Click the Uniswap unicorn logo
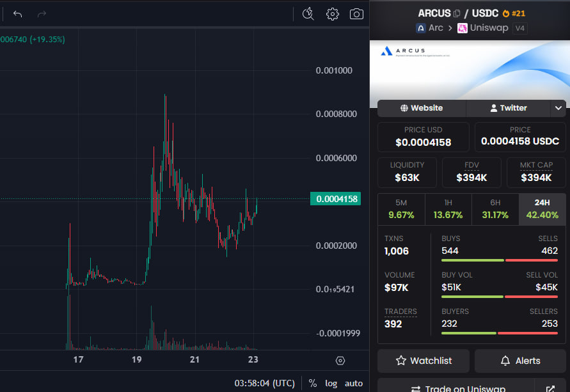The image size is (570, 392). point(463,28)
